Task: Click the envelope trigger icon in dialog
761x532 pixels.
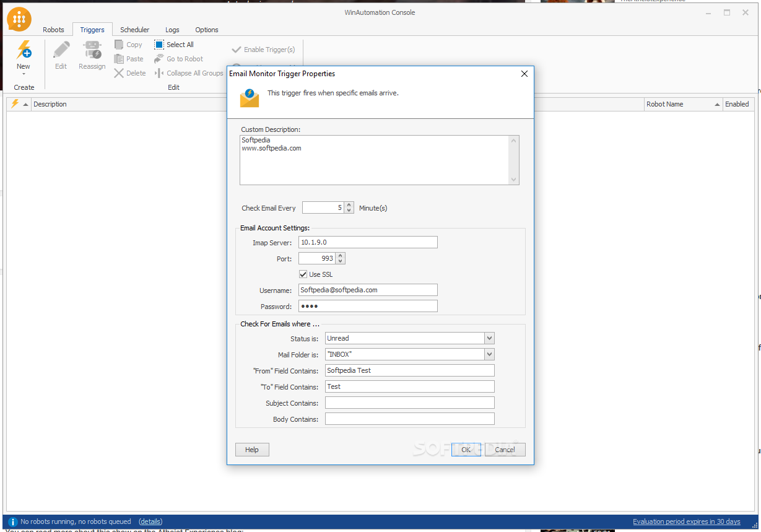Action: [250, 98]
